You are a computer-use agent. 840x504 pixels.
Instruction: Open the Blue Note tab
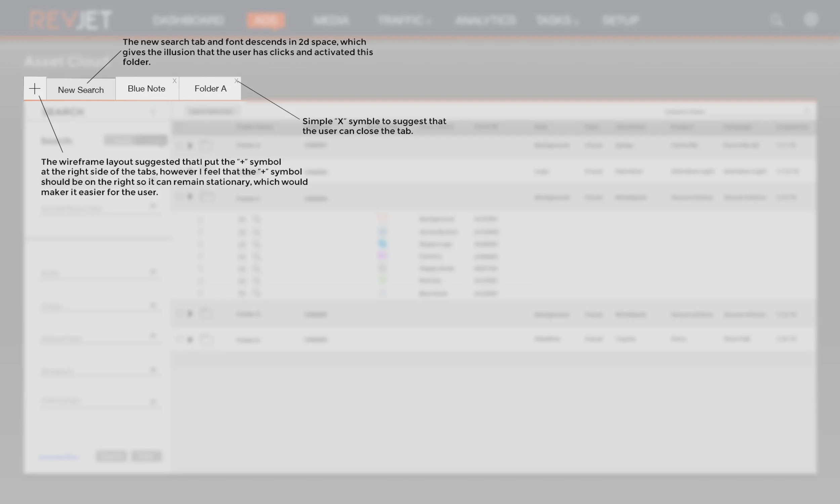coord(146,89)
